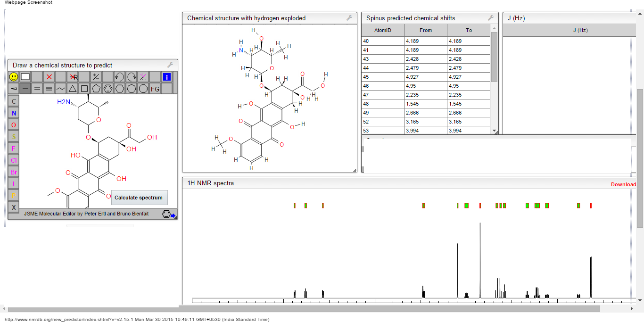The width and height of the screenshot is (644, 322).
Task: Click the smiley face SMILES icon
Action: tap(14, 76)
